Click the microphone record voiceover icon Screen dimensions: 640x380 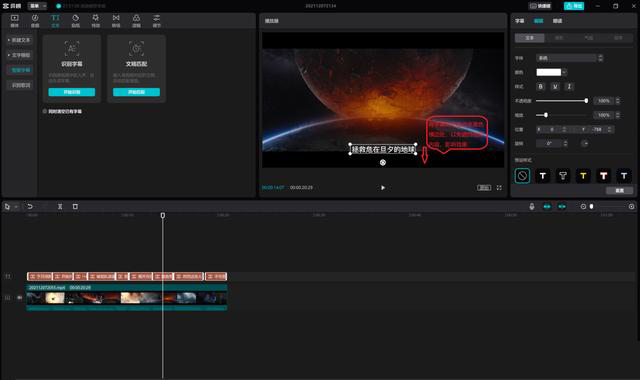532,207
